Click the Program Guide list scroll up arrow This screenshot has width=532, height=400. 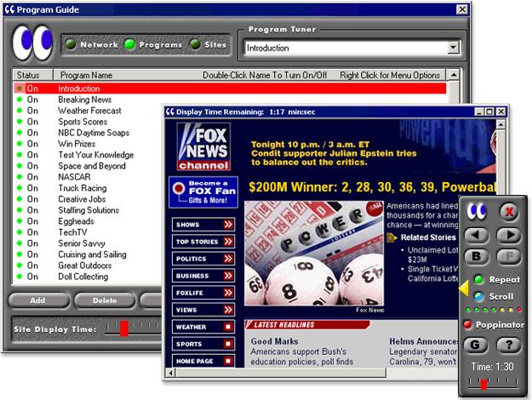pyautogui.click(x=454, y=75)
